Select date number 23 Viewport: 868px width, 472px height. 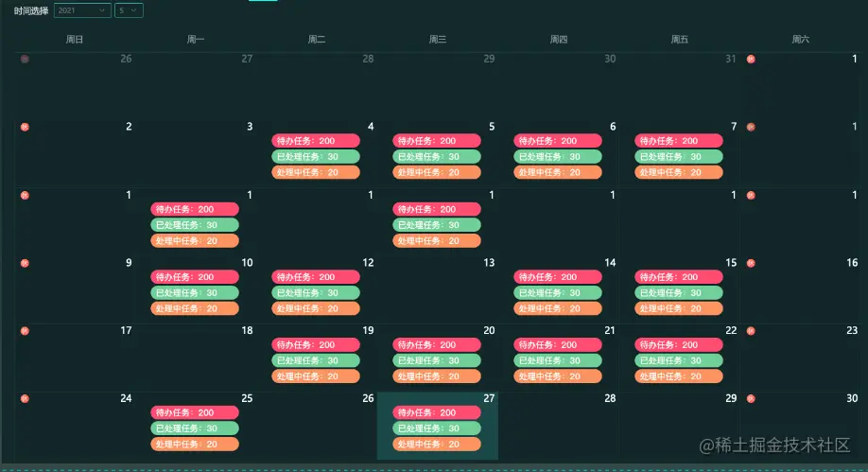click(x=852, y=331)
